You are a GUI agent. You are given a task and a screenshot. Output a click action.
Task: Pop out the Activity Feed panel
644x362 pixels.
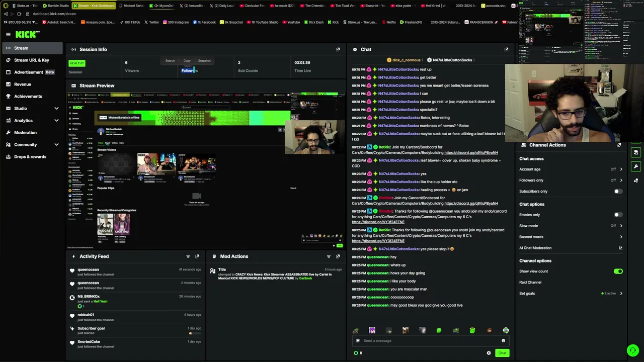(x=197, y=256)
